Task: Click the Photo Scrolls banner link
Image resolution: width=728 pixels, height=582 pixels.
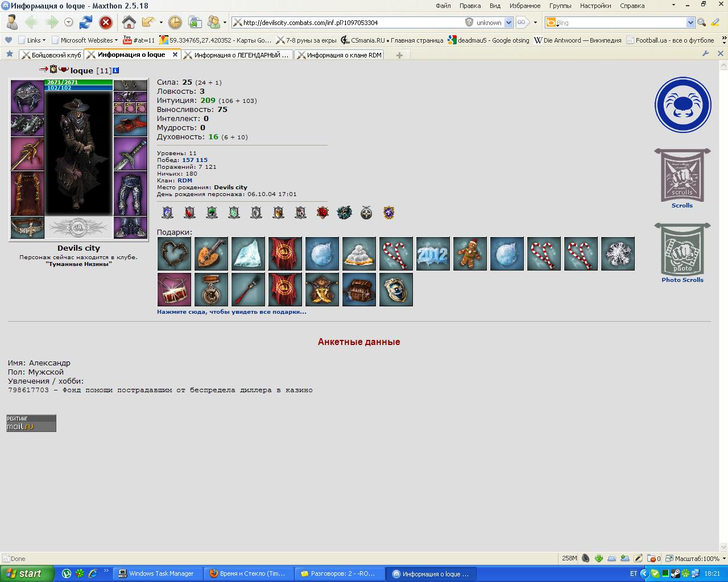Action: coord(682,252)
